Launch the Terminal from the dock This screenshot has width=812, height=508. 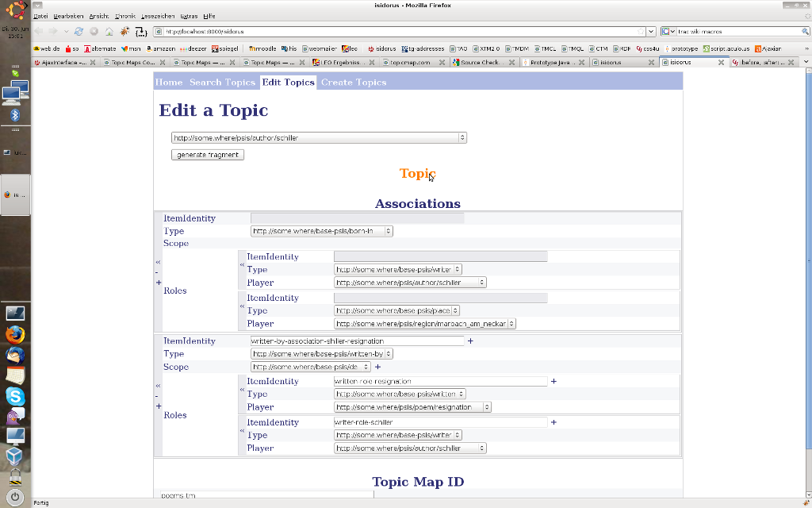(15, 313)
